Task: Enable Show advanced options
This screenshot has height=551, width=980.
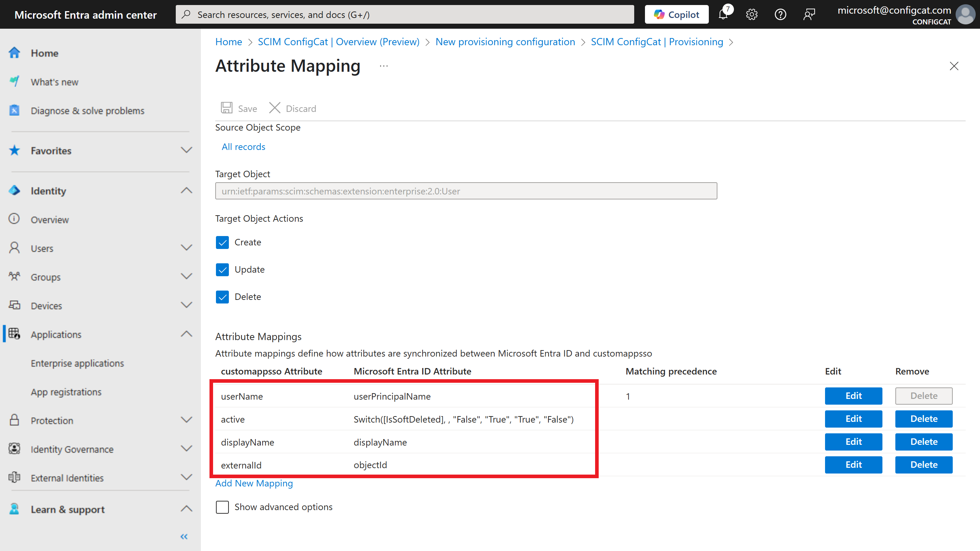Action: 222,507
